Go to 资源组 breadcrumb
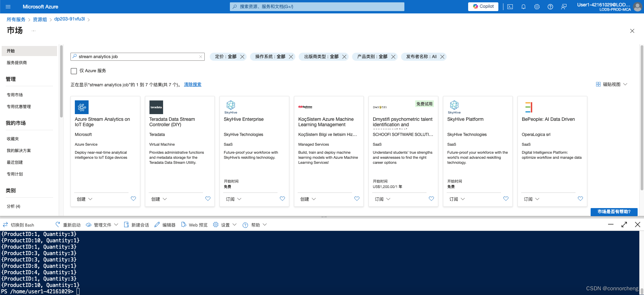644x295 pixels. tap(40, 19)
